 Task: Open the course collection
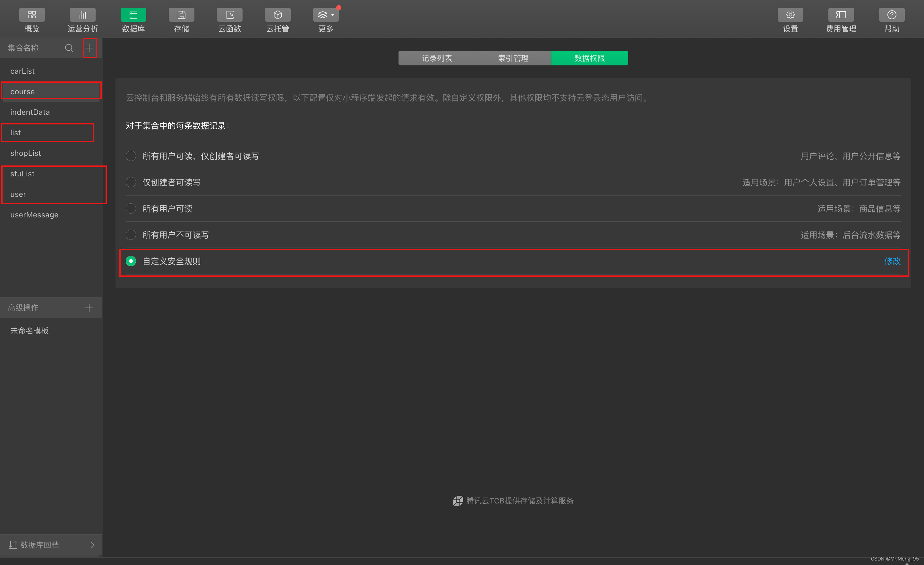pos(51,91)
